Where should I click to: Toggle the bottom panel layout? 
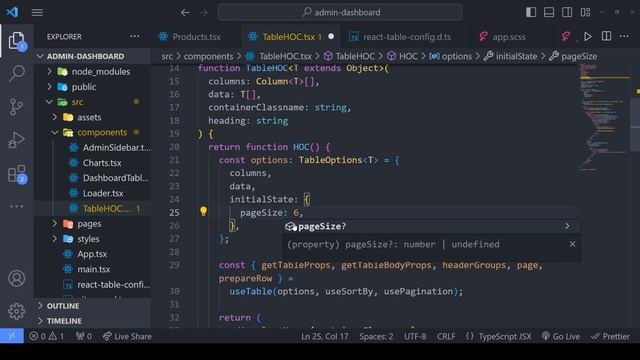click(549, 12)
